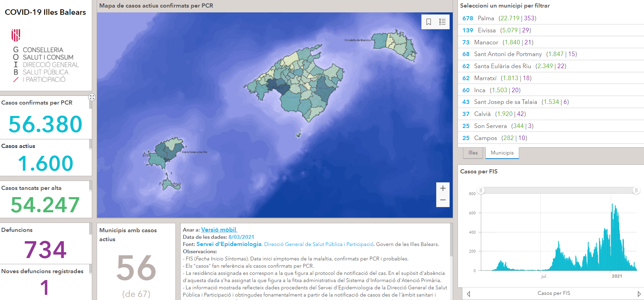644x300 pixels.
Task: Choose Campos in the filter list
Action: point(485,138)
